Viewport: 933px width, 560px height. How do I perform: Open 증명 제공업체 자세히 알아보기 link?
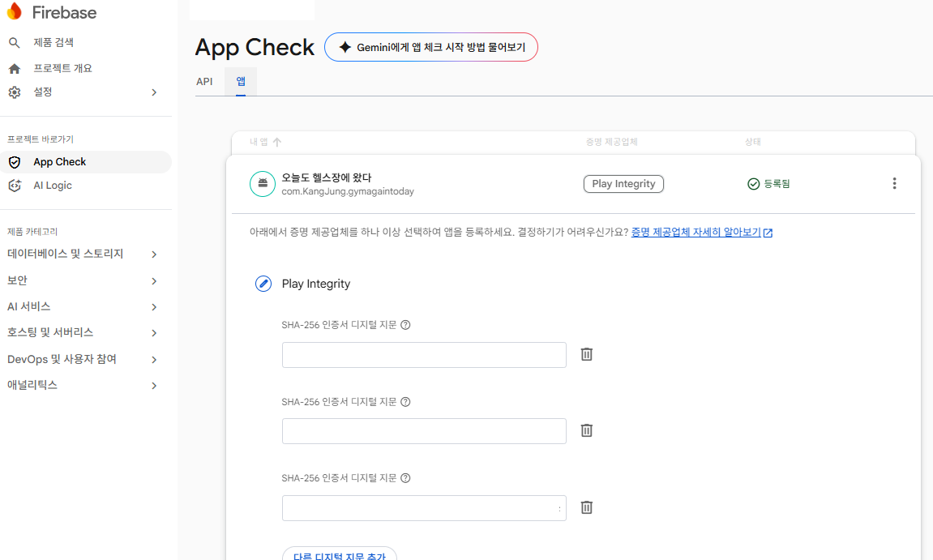(x=695, y=232)
